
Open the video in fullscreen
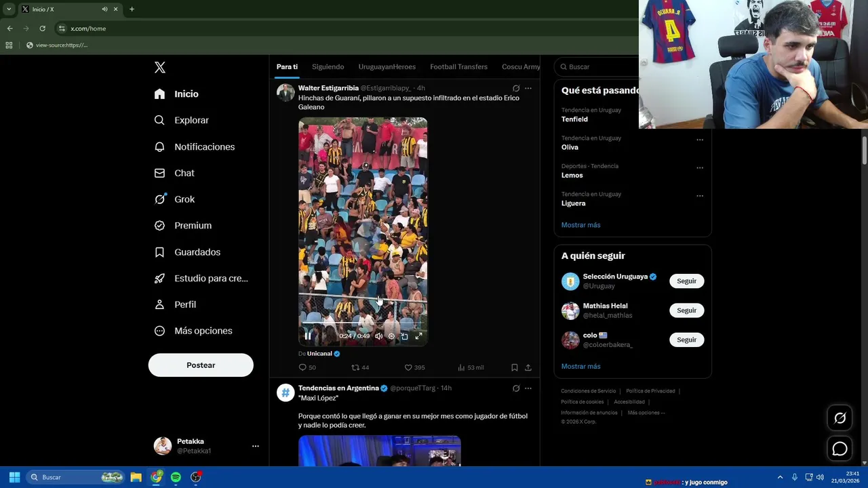point(418,336)
